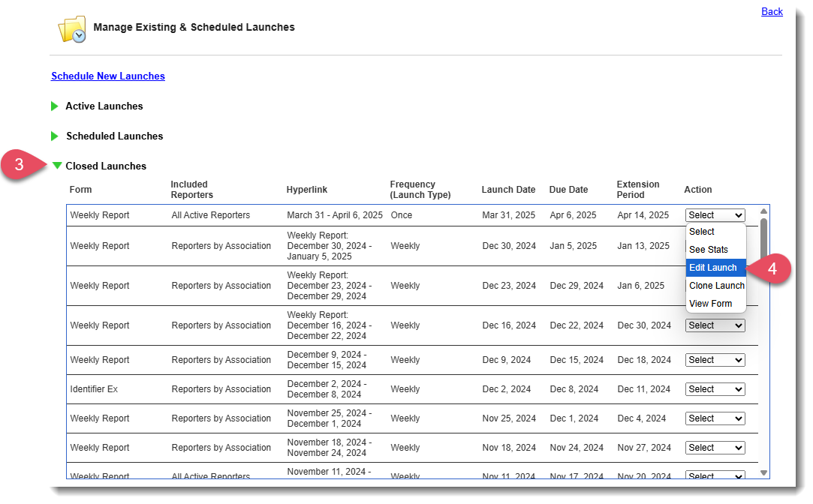Click the 'Once' frequency cell

point(402,215)
